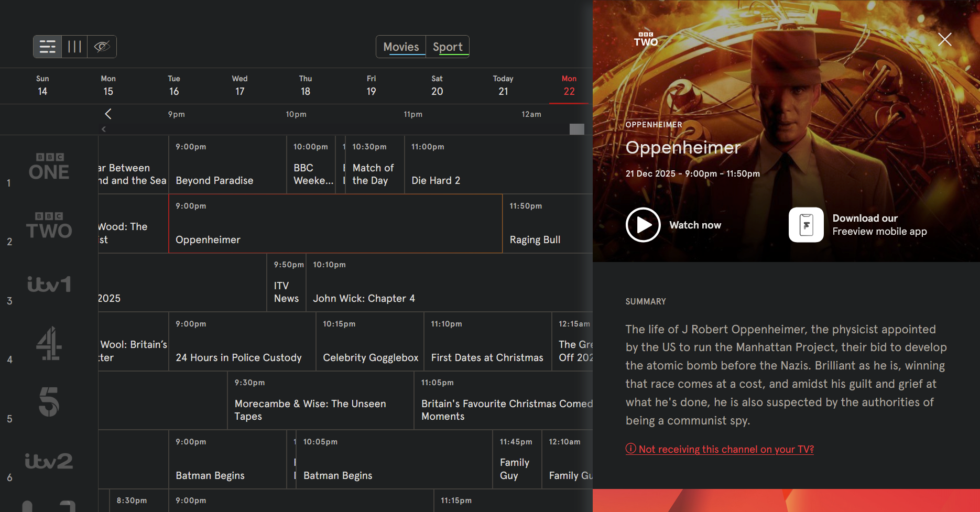
Task: Select Thu 18 in the date bar
Action: [306, 85]
